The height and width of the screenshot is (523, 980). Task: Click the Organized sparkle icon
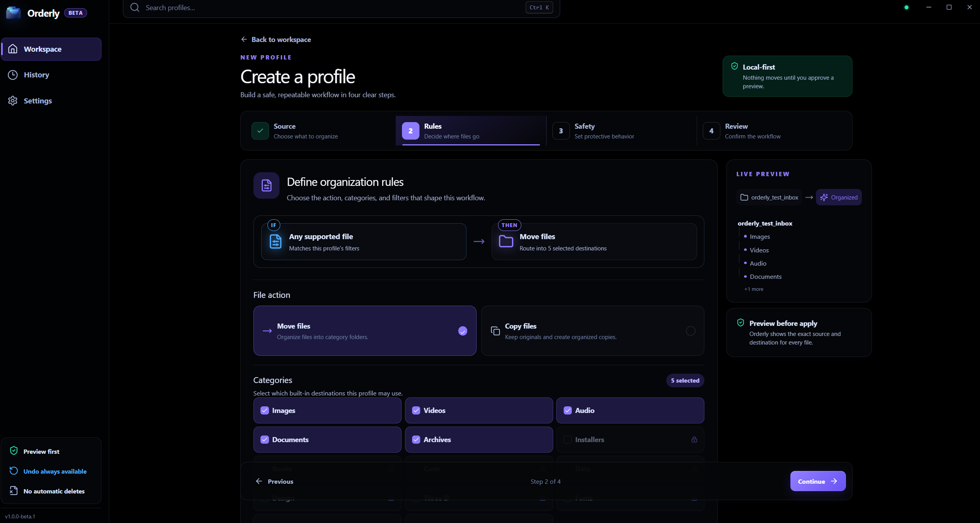pos(824,197)
